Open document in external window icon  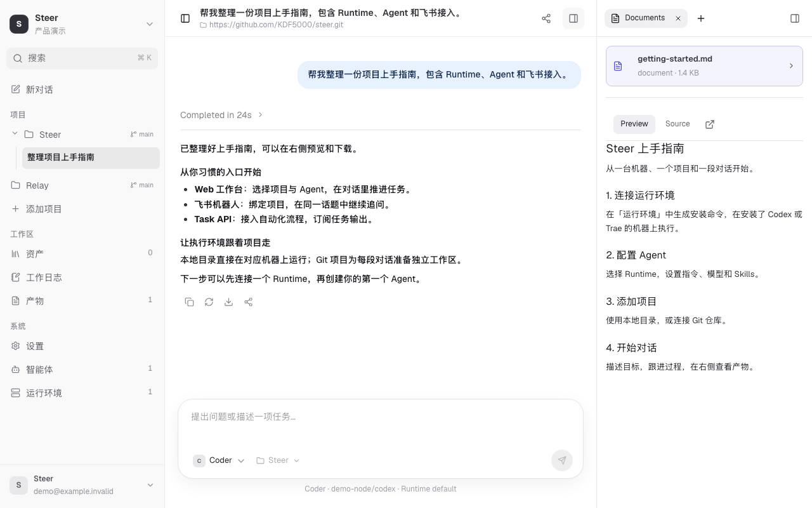[710, 124]
